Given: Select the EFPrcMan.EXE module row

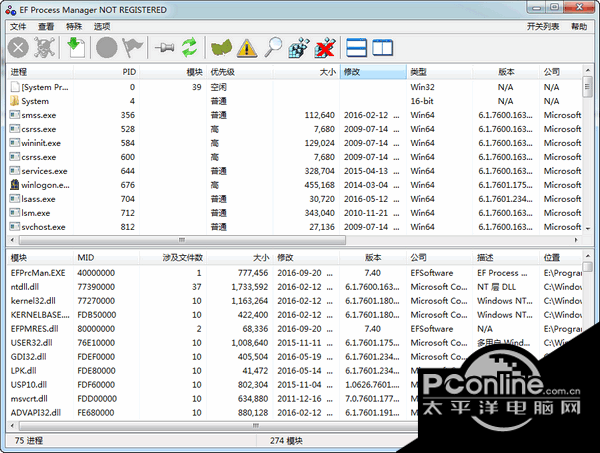Looking at the screenshot, I should tap(294, 273).
